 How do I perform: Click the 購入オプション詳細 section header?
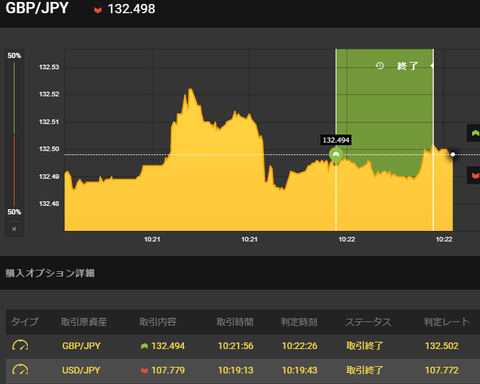50,273
